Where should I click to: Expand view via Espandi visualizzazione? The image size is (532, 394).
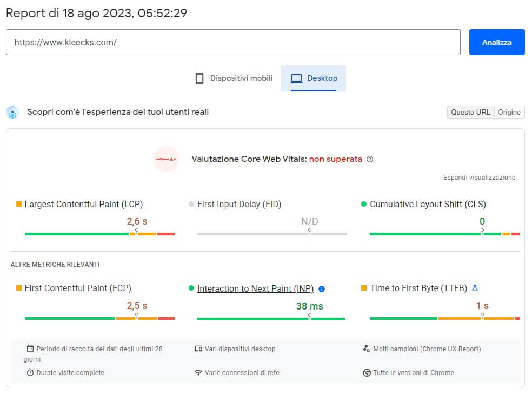click(479, 178)
